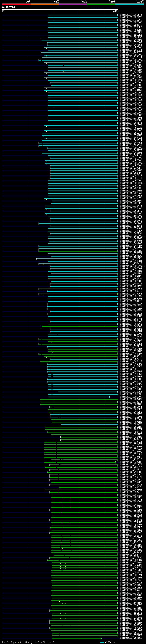Select the UniRef100_C4PY65 label
Image resolution: width=146 pixels, height=644 pixels.
click(131, 45)
